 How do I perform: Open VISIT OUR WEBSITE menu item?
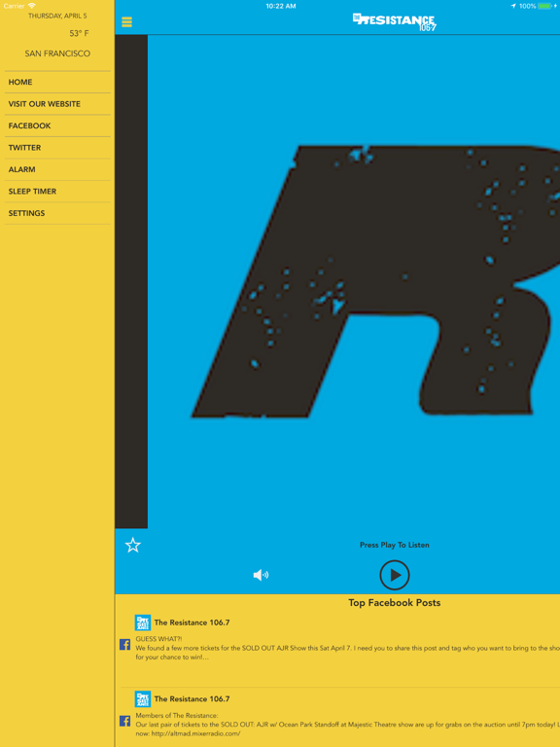tap(57, 104)
